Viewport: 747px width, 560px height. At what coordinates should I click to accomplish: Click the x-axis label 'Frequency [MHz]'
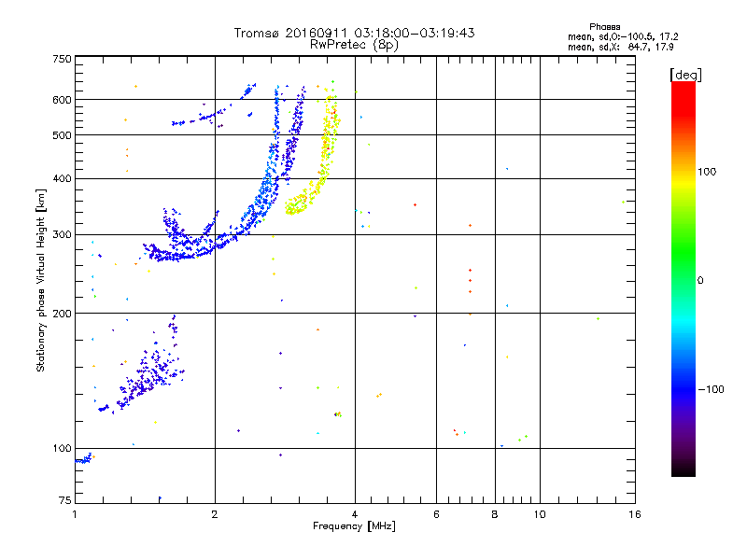[x=354, y=526]
